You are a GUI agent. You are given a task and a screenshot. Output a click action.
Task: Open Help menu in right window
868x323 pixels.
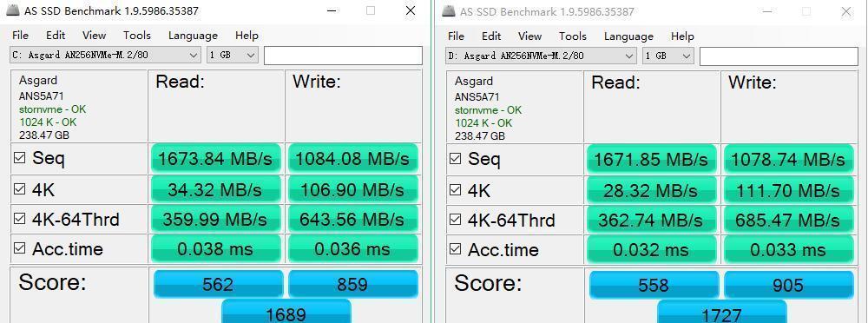[682, 36]
